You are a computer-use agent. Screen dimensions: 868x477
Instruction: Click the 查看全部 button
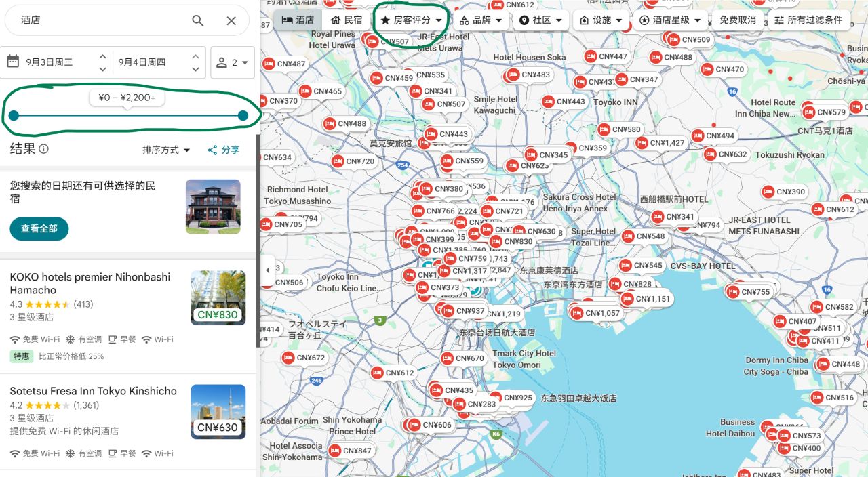(39, 228)
